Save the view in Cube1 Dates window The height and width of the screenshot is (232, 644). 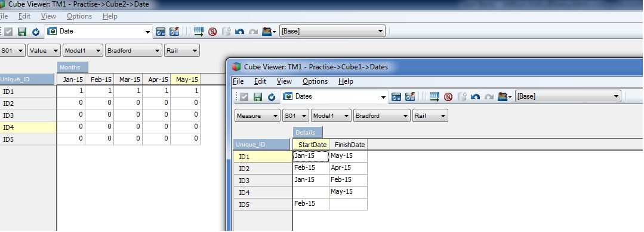258,97
